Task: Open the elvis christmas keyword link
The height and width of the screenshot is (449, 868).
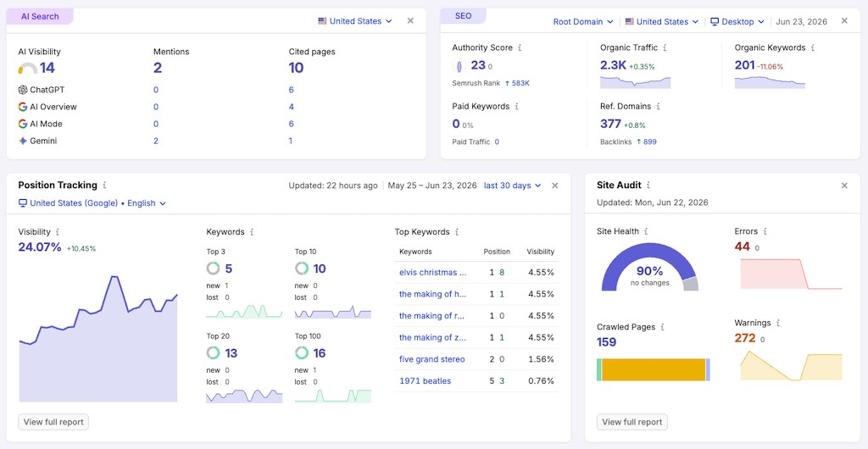Action: [x=432, y=273]
